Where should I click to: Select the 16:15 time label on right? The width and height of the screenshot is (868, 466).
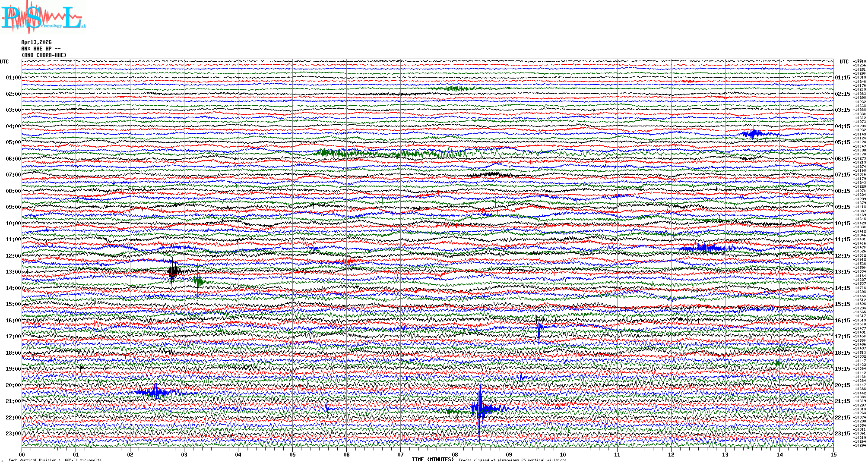point(842,321)
